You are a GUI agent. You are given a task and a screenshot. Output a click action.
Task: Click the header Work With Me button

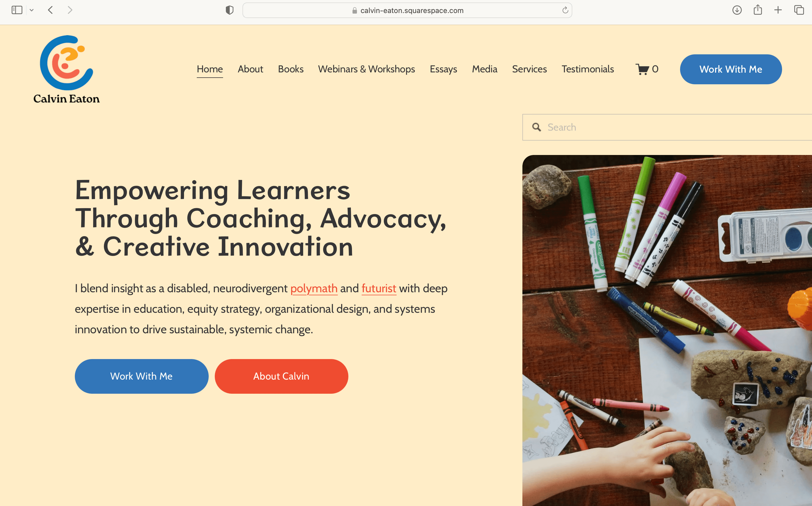click(731, 69)
